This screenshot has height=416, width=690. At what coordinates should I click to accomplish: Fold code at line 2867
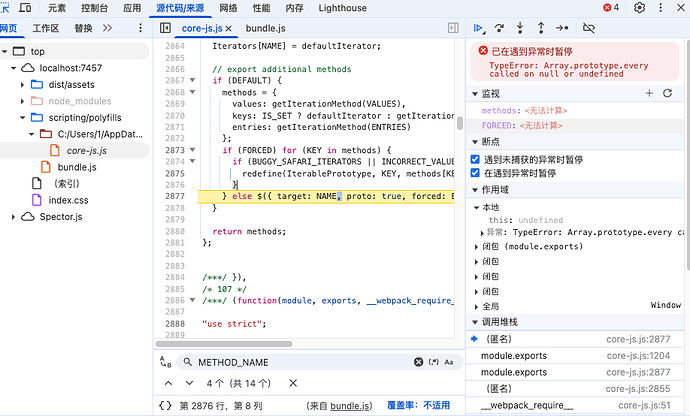192,80
